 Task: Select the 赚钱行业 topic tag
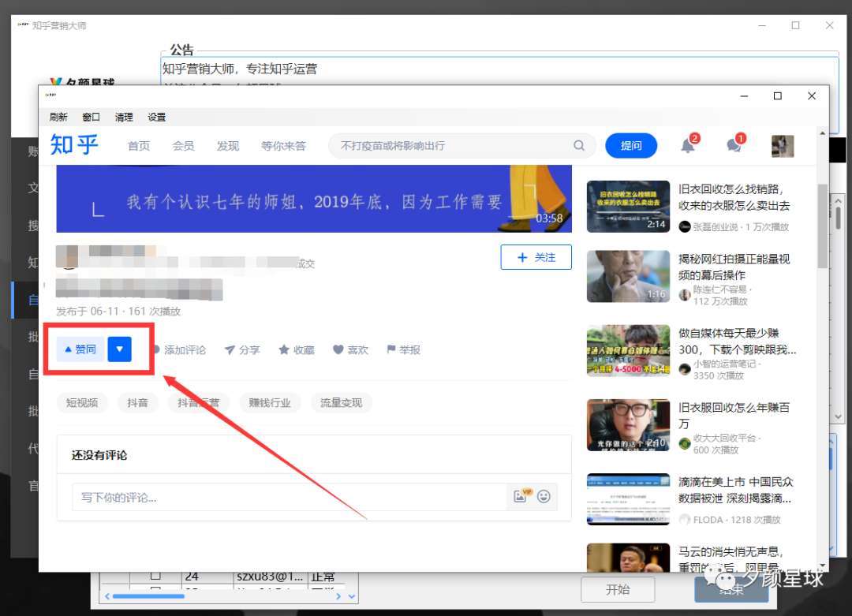(x=270, y=402)
